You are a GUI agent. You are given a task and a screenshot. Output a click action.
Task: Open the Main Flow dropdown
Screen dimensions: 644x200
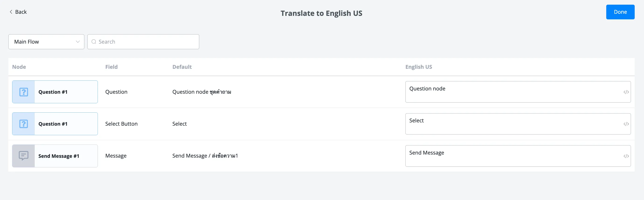coord(46,42)
